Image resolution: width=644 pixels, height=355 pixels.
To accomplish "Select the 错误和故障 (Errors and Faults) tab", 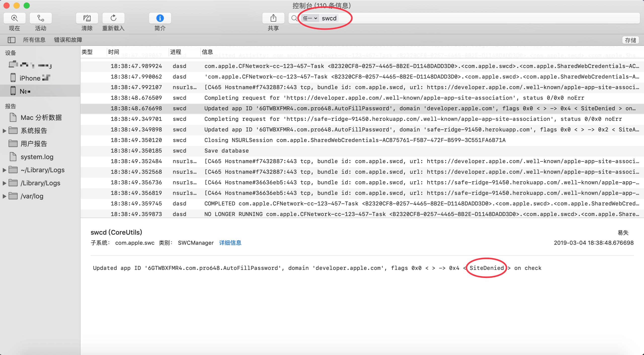I will pyautogui.click(x=67, y=40).
